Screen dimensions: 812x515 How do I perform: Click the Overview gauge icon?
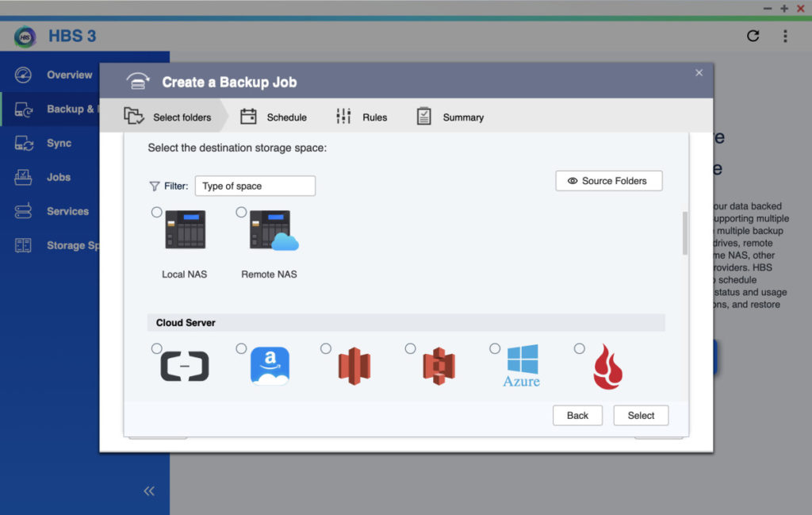tap(23, 75)
